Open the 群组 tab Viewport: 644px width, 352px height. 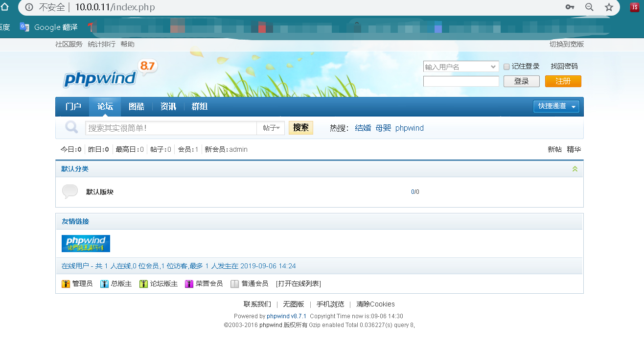(x=200, y=106)
